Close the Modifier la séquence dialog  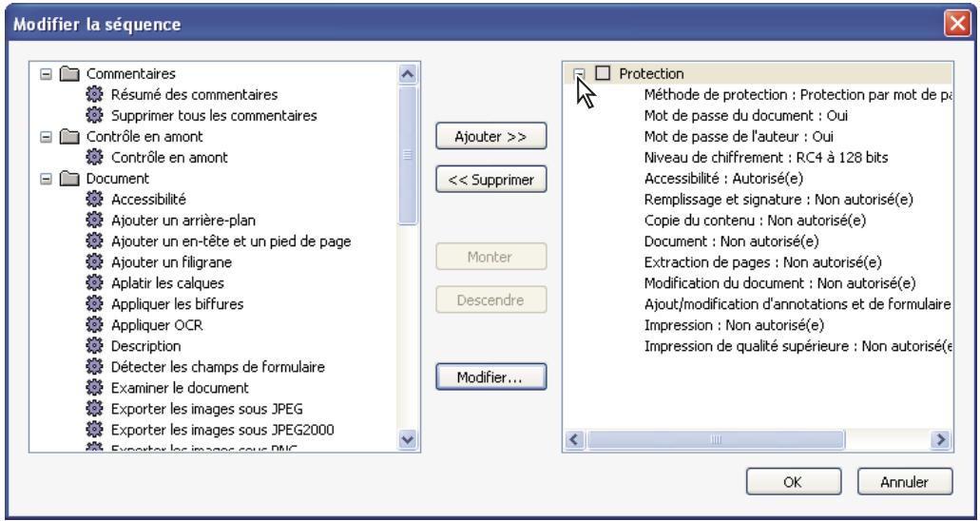click(957, 25)
